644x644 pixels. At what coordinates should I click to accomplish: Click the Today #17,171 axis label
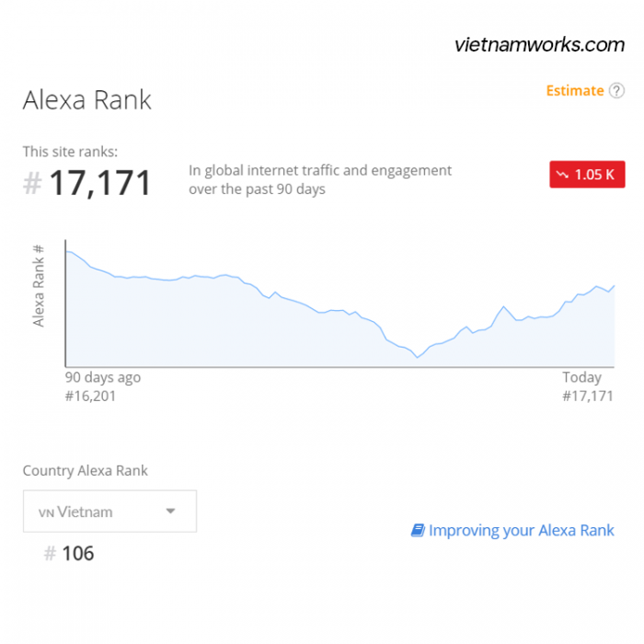pos(587,387)
